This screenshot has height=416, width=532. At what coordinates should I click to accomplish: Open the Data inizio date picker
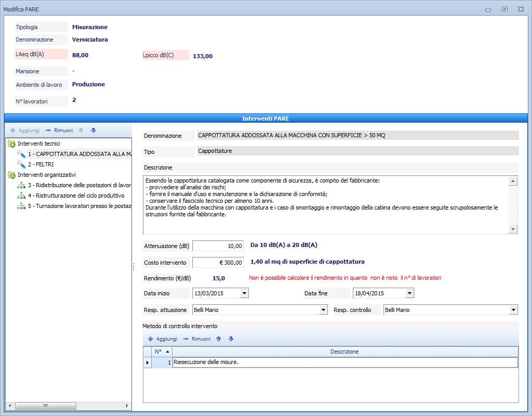[244, 293]
